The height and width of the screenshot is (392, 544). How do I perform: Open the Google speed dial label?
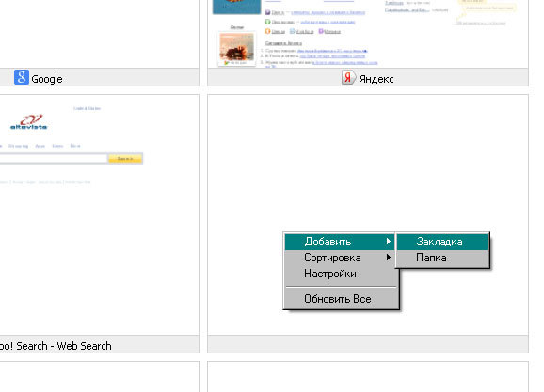pyautogui.click(x=47, y=79)
